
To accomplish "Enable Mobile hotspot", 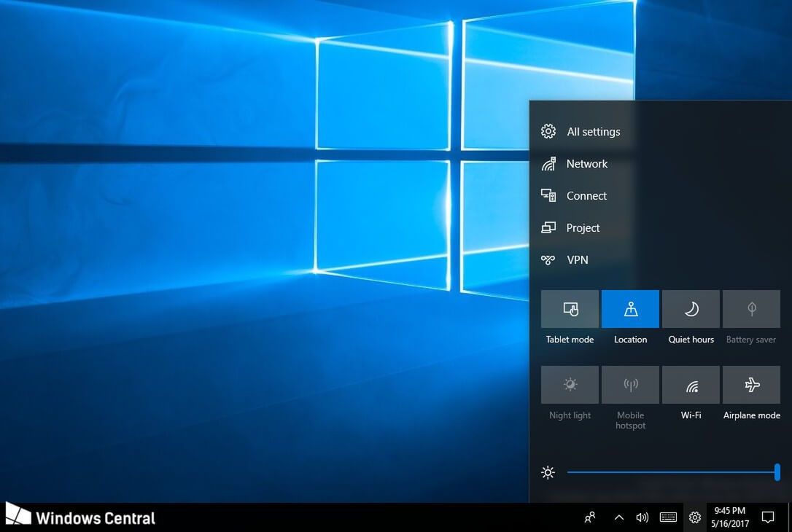I will coord(630,385).
